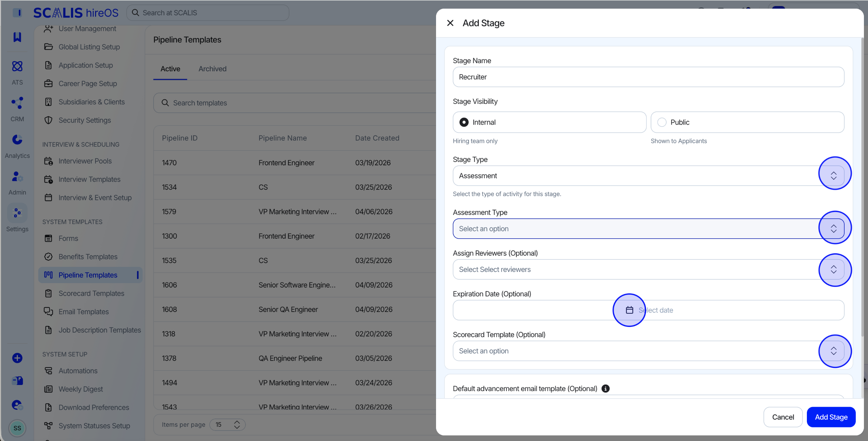Open the CRM module icon
Viewport: 868px width, 441px height.
pyautogui.click(x=17, y=103)
